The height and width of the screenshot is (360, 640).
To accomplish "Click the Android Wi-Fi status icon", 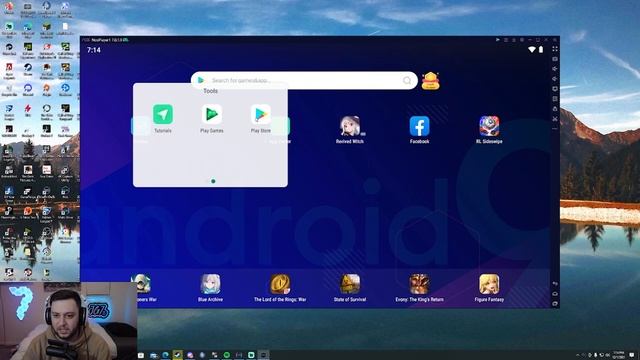I will pyautogui.click(x=531, y=49).
